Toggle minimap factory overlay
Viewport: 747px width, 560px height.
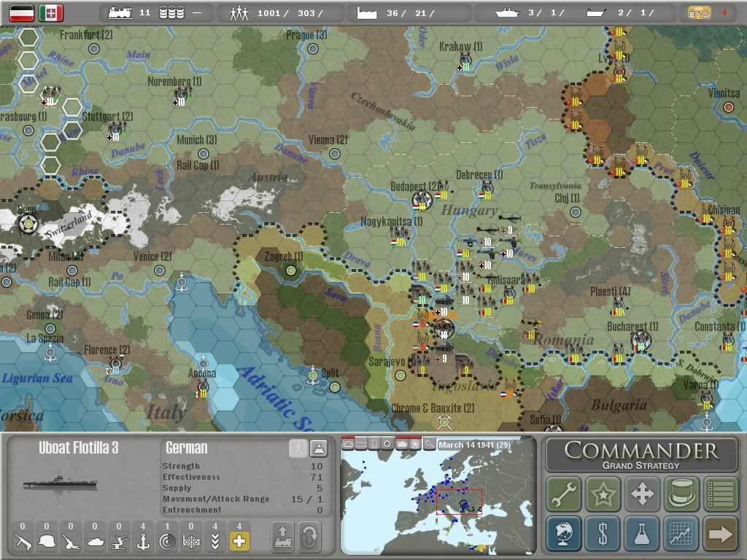coord(362,444)
